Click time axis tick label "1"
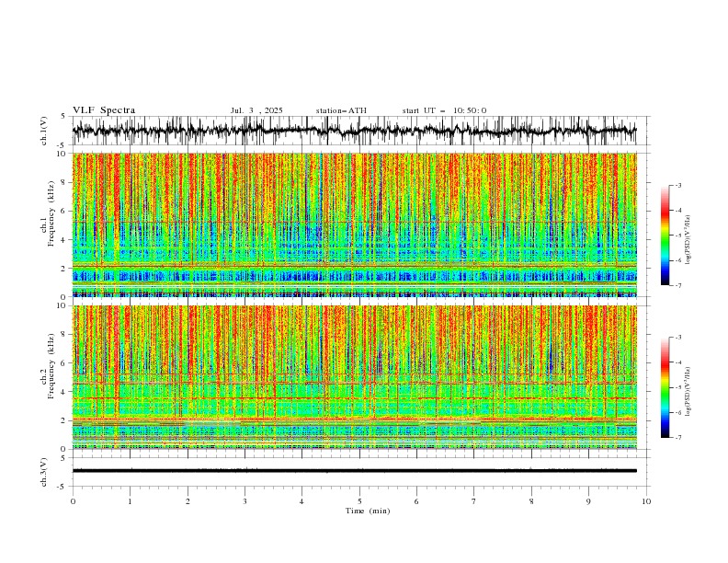 click(131, 501)
